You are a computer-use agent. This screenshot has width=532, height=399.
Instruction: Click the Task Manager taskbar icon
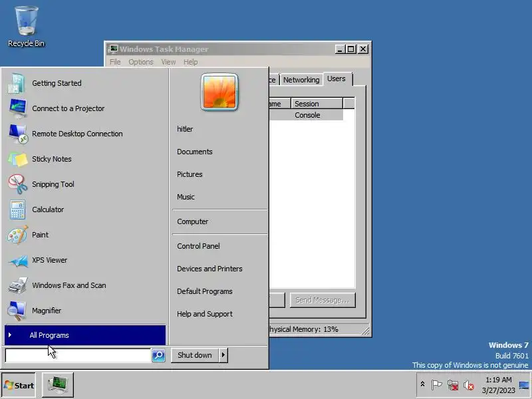click(x=58, y=385)
